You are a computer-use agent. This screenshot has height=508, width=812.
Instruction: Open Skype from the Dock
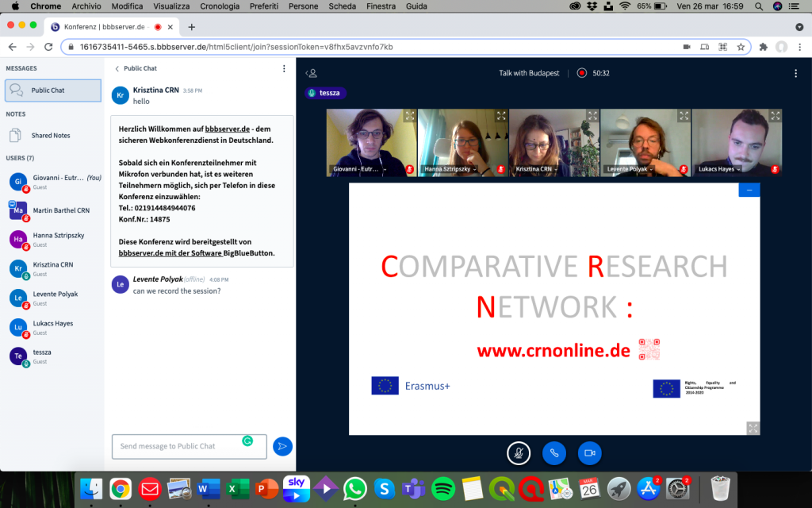tap(385, 489)
